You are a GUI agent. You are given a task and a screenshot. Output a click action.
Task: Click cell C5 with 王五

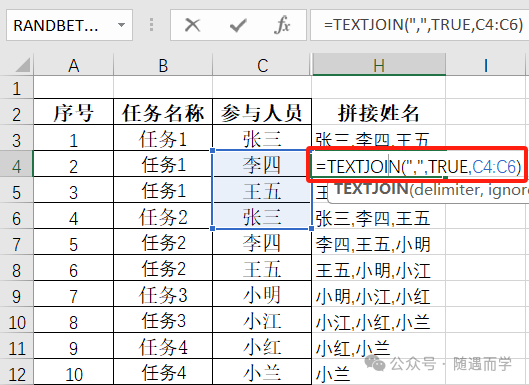coord(262,190)
